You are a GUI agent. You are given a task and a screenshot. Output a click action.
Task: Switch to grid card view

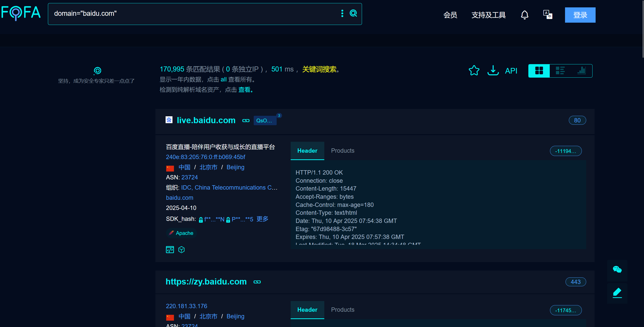[x=539, y=70]
